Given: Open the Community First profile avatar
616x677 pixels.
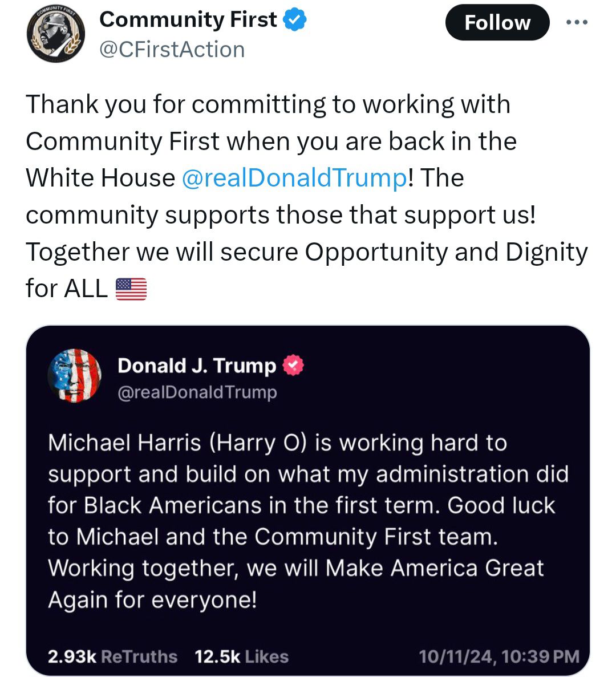Looking at the screenshot, I should pos(55,35).
